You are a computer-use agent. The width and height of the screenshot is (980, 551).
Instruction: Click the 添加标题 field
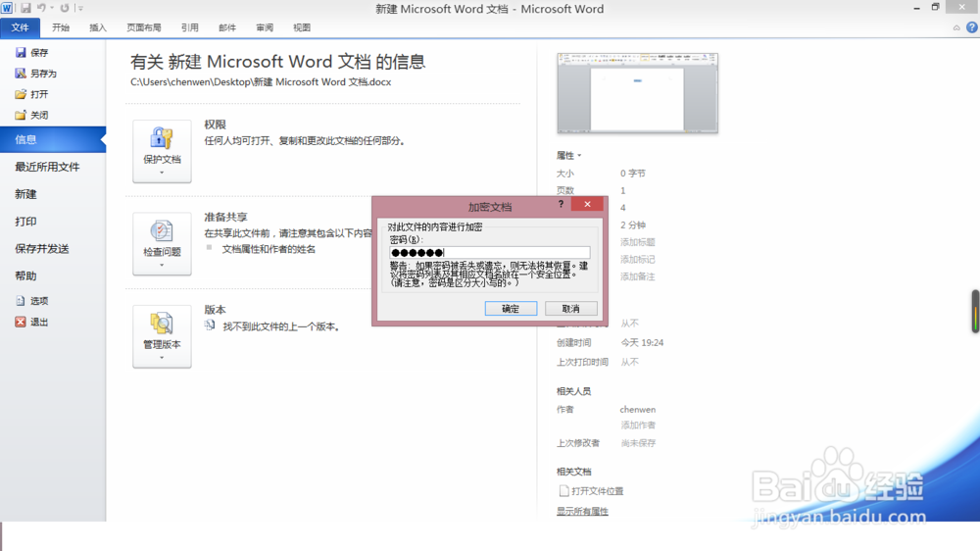click(638, 242)
